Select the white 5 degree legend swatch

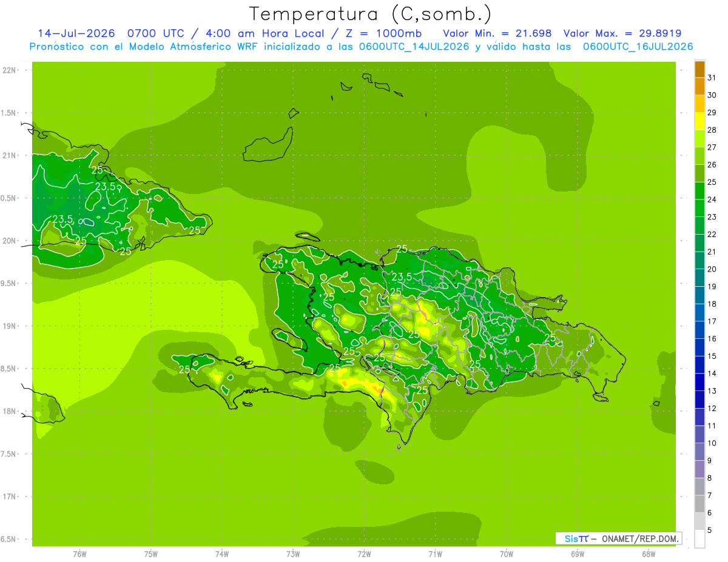point(699,539)
